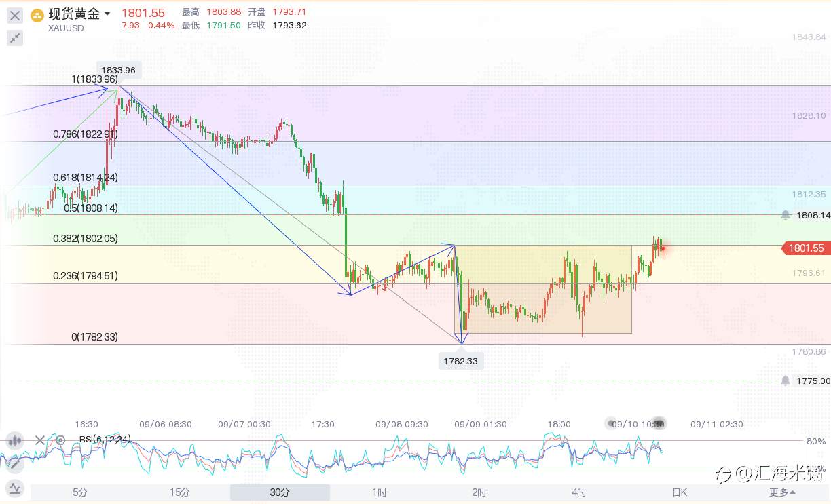Click the 09/11 02:30 time axis label
The height and width of the screenshot is (504, 831).
[x=717, y=425]
